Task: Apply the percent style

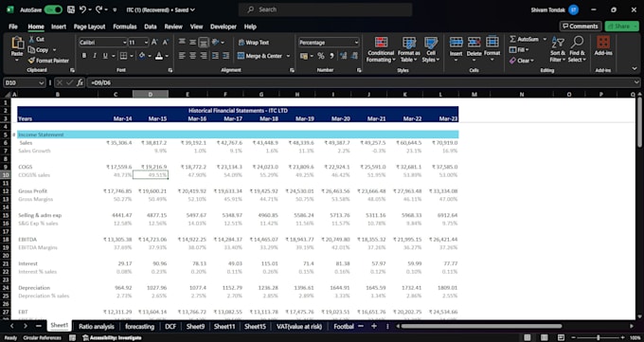Action: (321, 56)
